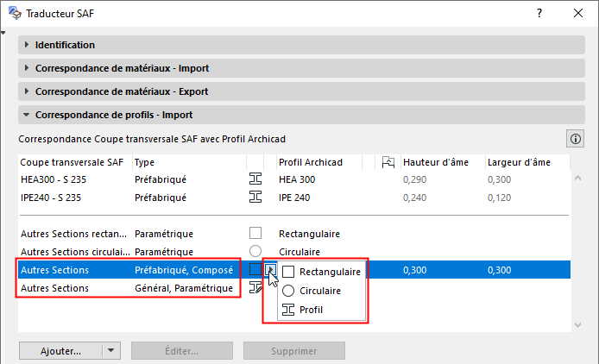The image size is (599, 364).
Task: Click the 0,240 web height value
Action: [x=414, y=198]
